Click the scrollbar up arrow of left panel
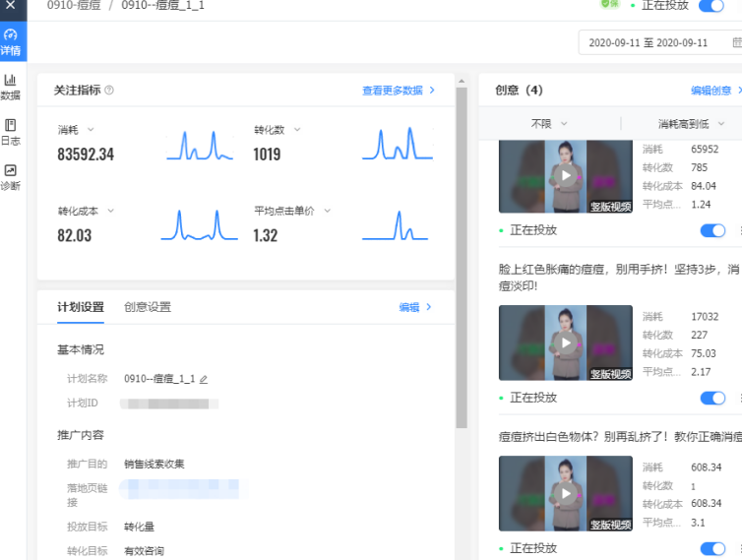 click(x=462, y=82)
